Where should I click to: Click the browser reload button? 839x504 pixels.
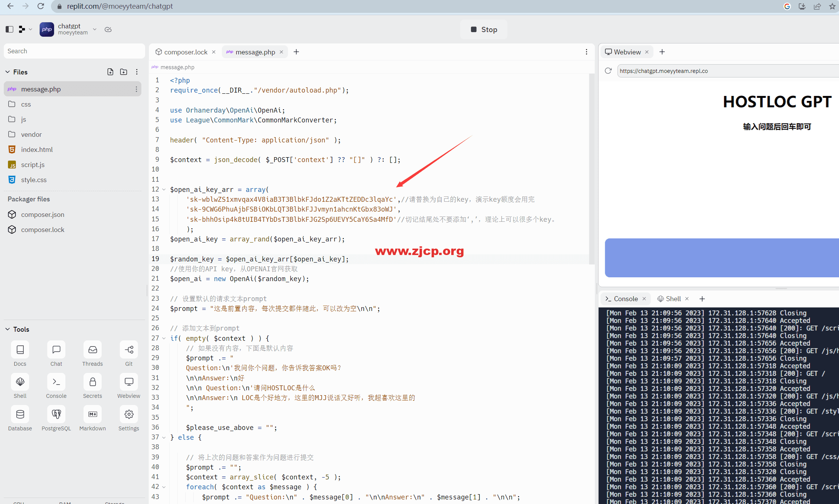click(x=41, y=6)
